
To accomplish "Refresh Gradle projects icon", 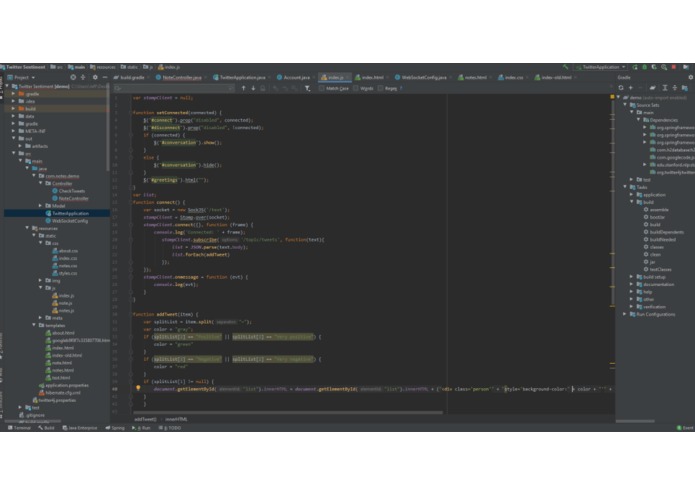I will click(x=621, y=88).
